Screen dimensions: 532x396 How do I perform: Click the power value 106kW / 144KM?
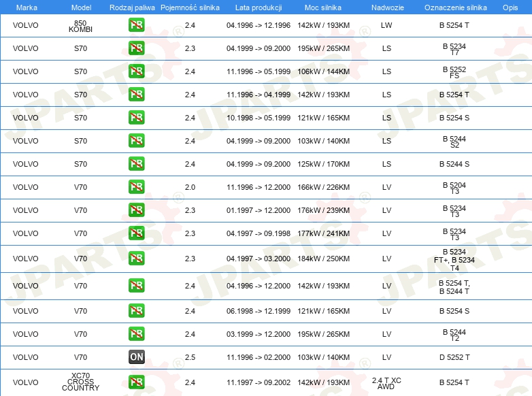tap(323, 71)
